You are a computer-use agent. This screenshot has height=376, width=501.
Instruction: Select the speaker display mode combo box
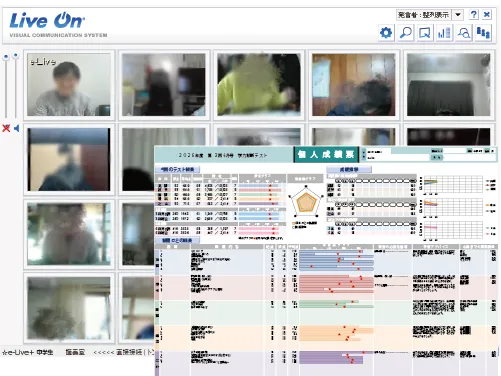[424, 15]
